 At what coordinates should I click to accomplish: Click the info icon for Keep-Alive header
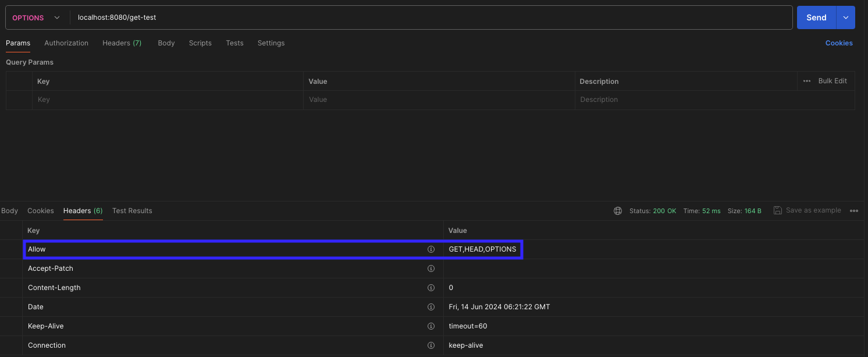[x=431, y=326]
